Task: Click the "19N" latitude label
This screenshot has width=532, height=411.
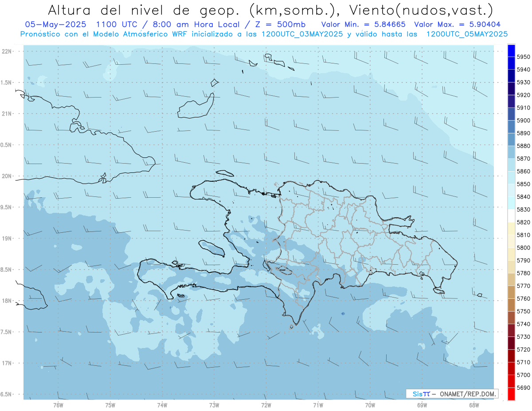Action: coord(7,239)
